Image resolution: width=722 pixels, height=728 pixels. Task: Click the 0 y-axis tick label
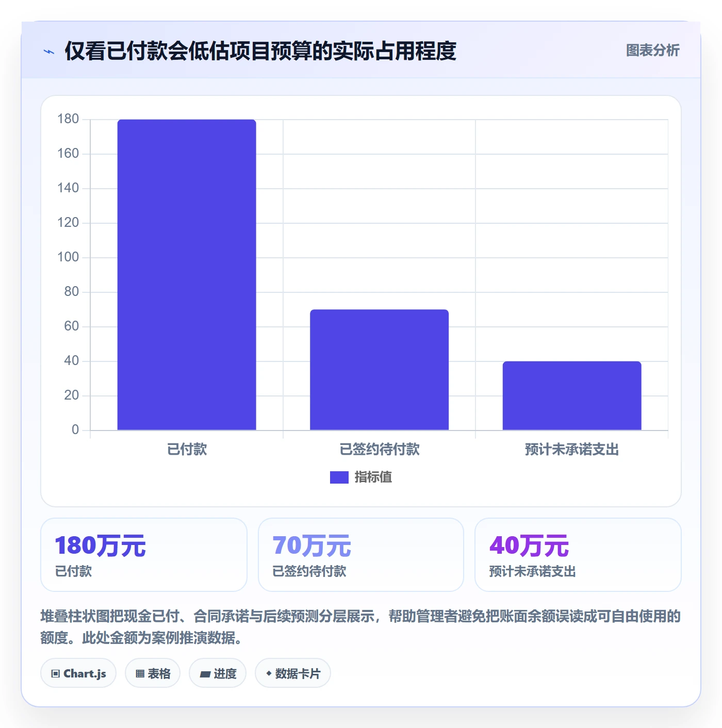75,430
